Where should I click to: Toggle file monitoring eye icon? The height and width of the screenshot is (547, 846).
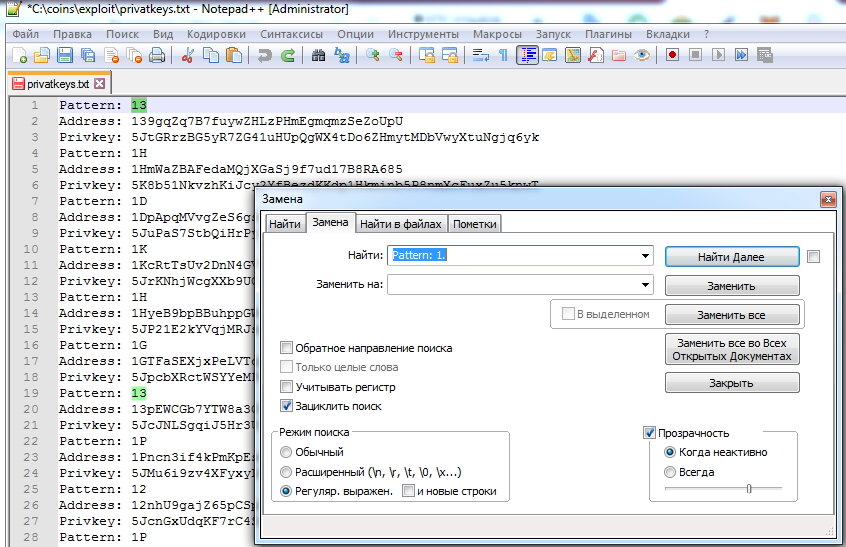click(x=642, y=55)
